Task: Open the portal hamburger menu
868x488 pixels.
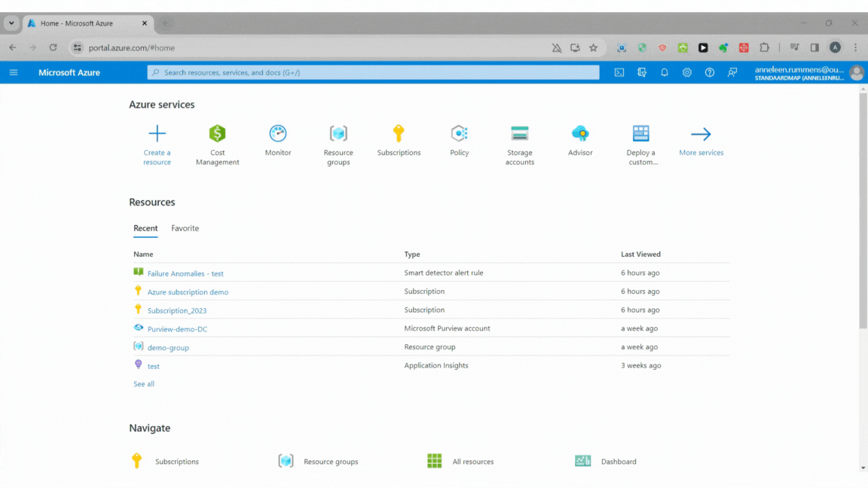Action: tap(14, 72)
